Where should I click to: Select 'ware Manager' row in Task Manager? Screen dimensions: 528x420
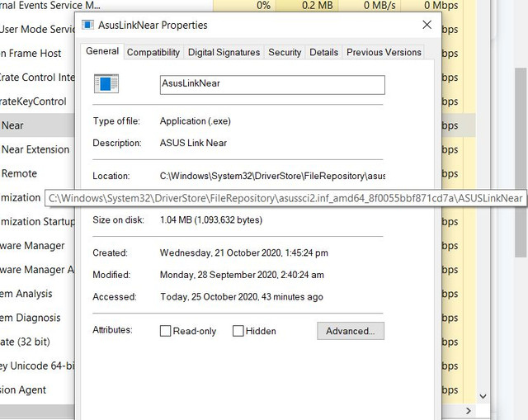click(37, 246)
